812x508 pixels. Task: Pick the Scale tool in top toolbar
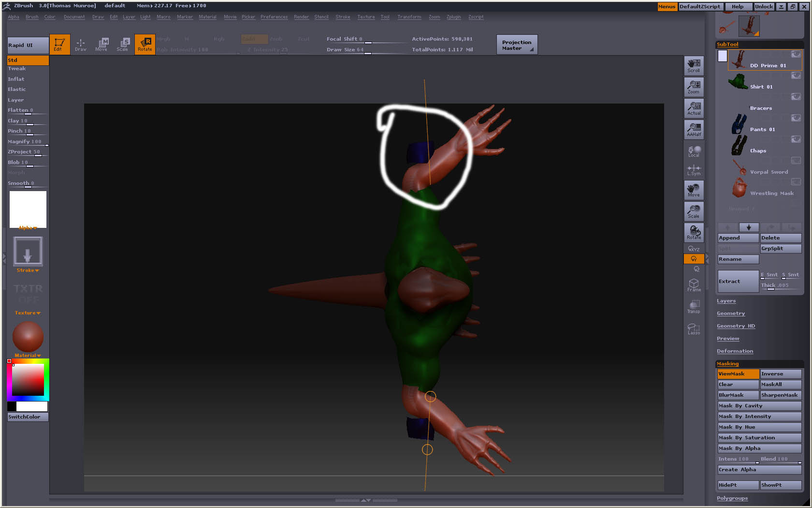tap(123, 45)
